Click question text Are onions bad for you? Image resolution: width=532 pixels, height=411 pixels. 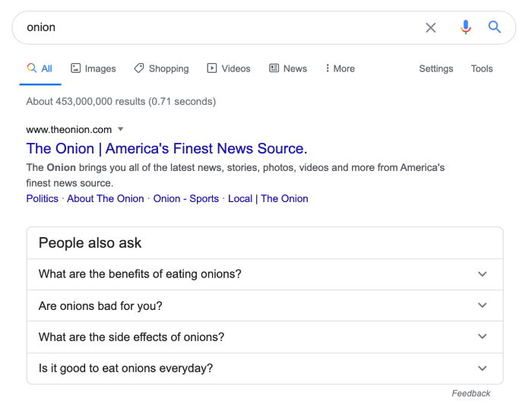(x=100, y=306)
